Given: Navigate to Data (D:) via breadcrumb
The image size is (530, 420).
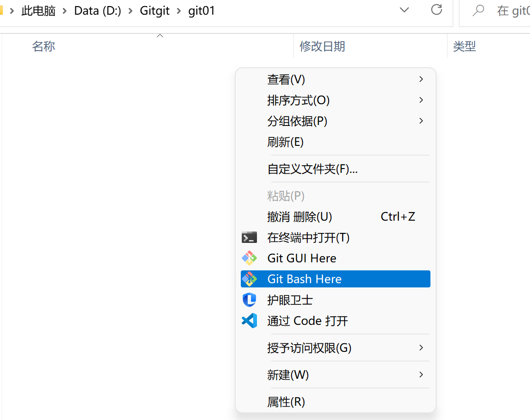Looking at the screenshot, I should pos(98,10).
